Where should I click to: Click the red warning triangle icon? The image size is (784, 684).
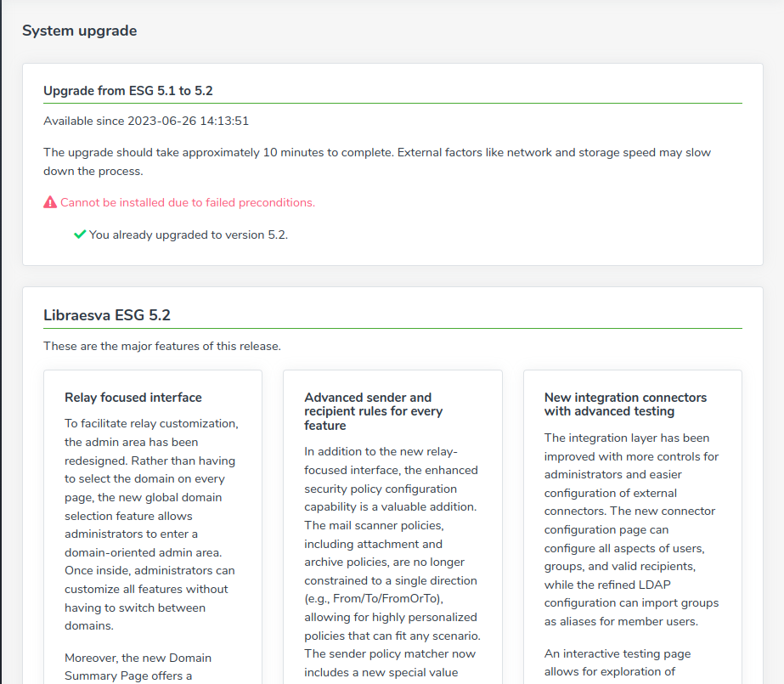click(50, 202)
